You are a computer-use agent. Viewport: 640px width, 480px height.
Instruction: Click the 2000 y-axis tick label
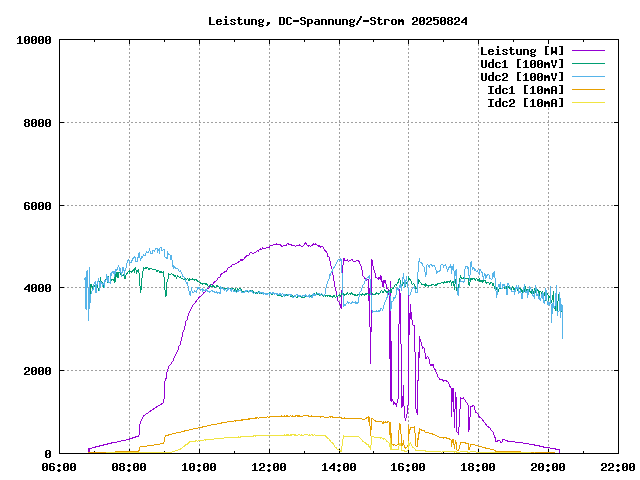38,371
